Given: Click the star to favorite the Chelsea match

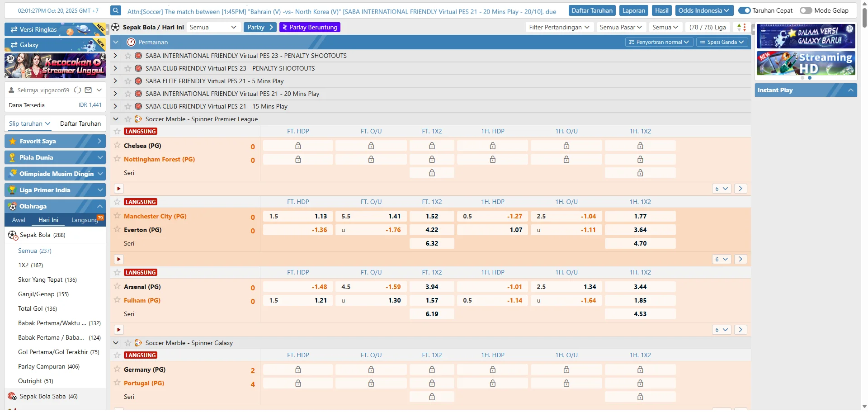Looking at the screenshot, I should point(117,145).
